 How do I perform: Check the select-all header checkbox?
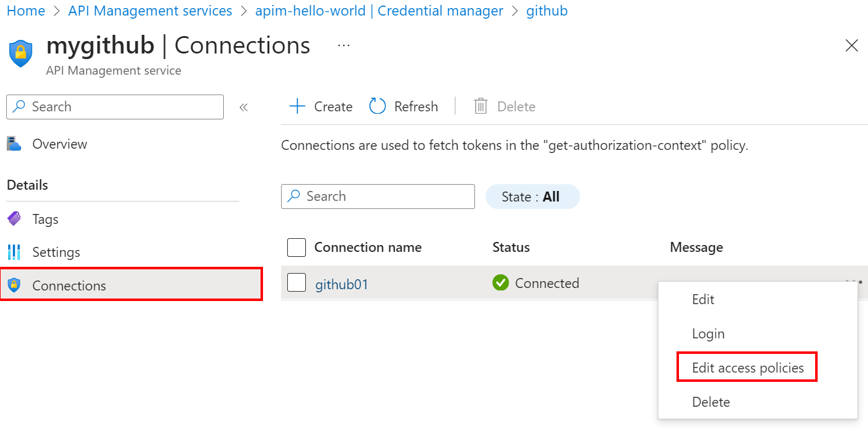click(297, 247)
